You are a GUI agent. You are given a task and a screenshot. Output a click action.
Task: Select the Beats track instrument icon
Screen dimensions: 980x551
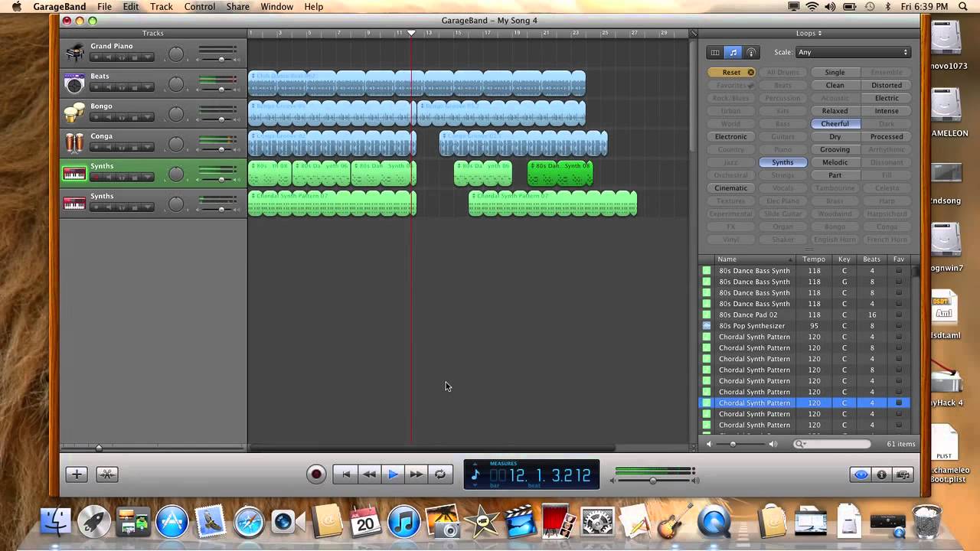pyautogui.click(x=74, y=83)
